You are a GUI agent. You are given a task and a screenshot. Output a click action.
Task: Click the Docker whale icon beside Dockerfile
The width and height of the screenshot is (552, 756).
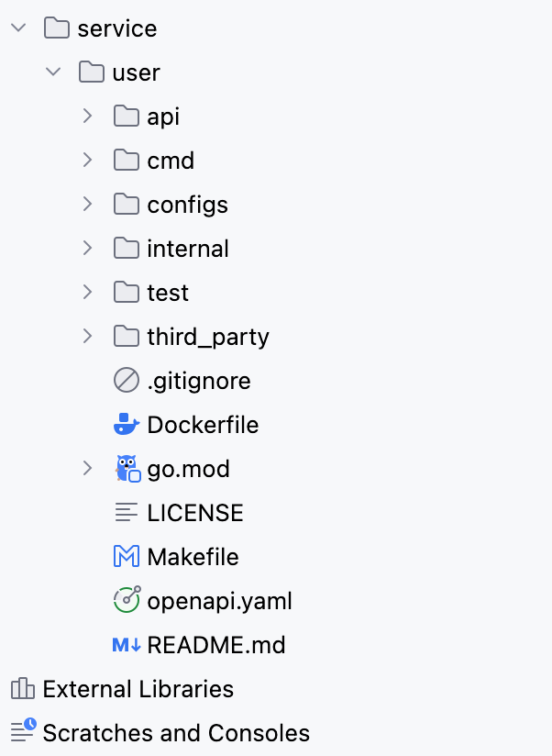[x=126, y=425]
